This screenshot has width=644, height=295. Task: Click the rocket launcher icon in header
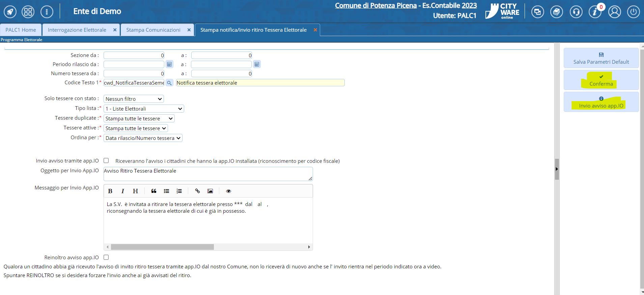point(10,12)
